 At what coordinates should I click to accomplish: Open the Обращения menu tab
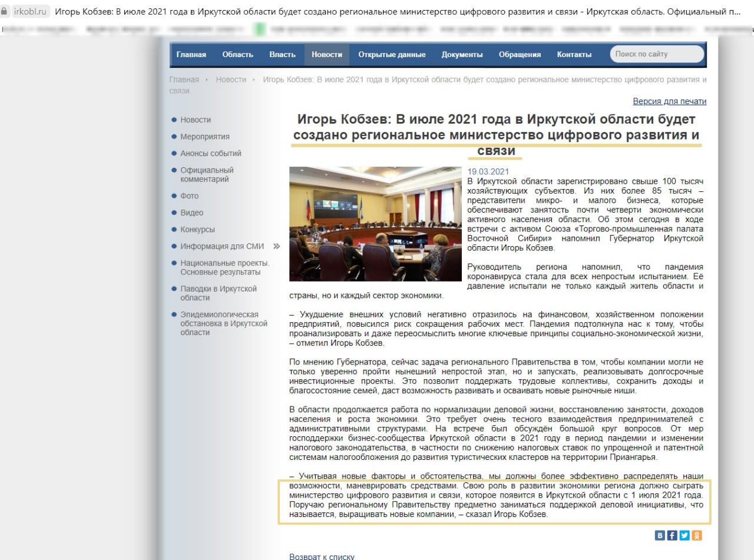520,54
